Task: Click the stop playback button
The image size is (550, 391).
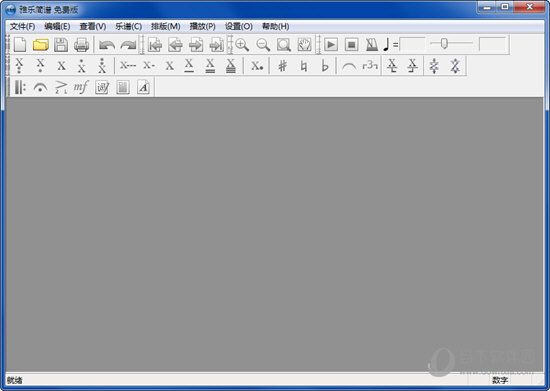Action: (x=351, y=45)
